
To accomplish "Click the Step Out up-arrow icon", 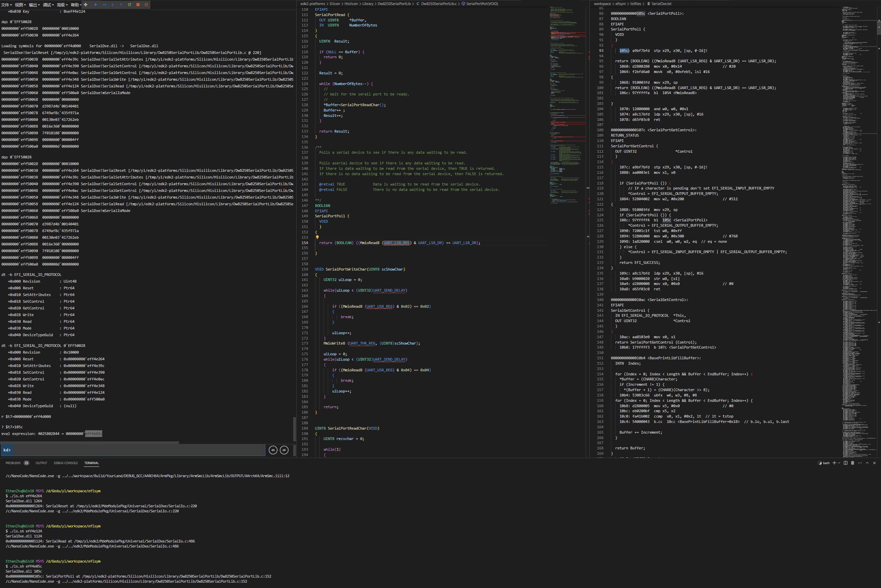I will pos(121,5).
